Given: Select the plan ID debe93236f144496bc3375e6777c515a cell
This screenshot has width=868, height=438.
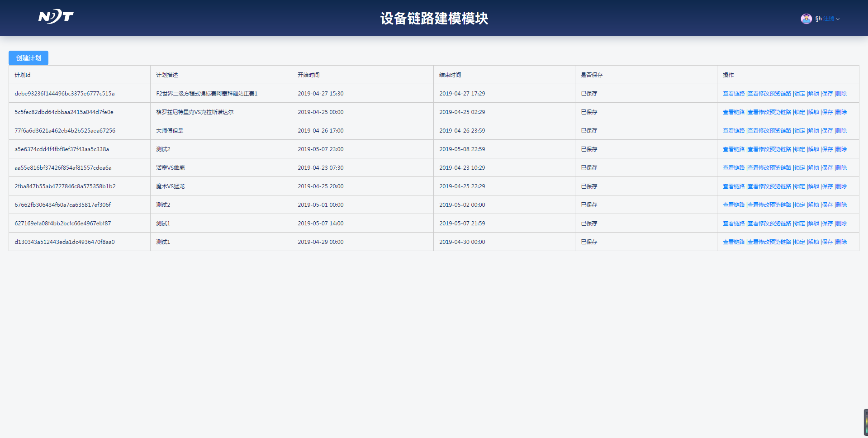Looking at the screenshot, I should pos(65,94).
